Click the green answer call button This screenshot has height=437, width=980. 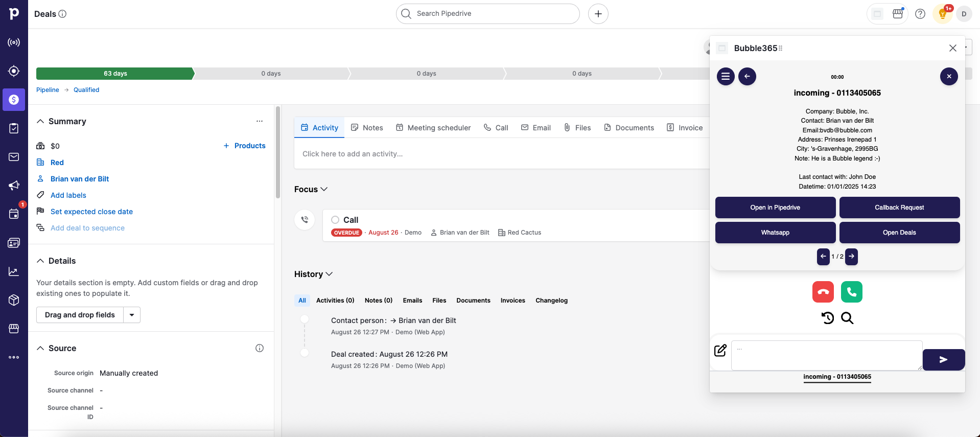[851, 292]
